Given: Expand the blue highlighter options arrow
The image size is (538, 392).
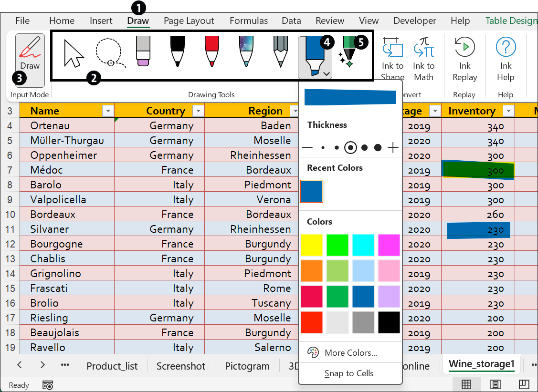Looking at the screenshot, I should tap(327, 73).
